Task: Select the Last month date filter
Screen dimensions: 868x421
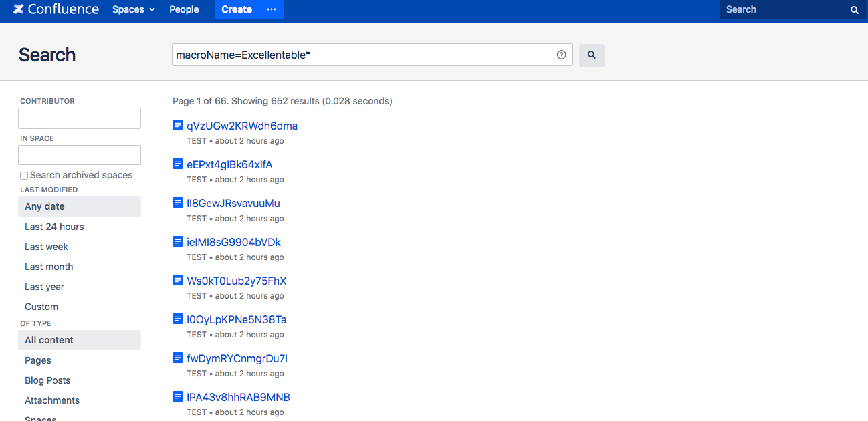Action: click(49, 267)
